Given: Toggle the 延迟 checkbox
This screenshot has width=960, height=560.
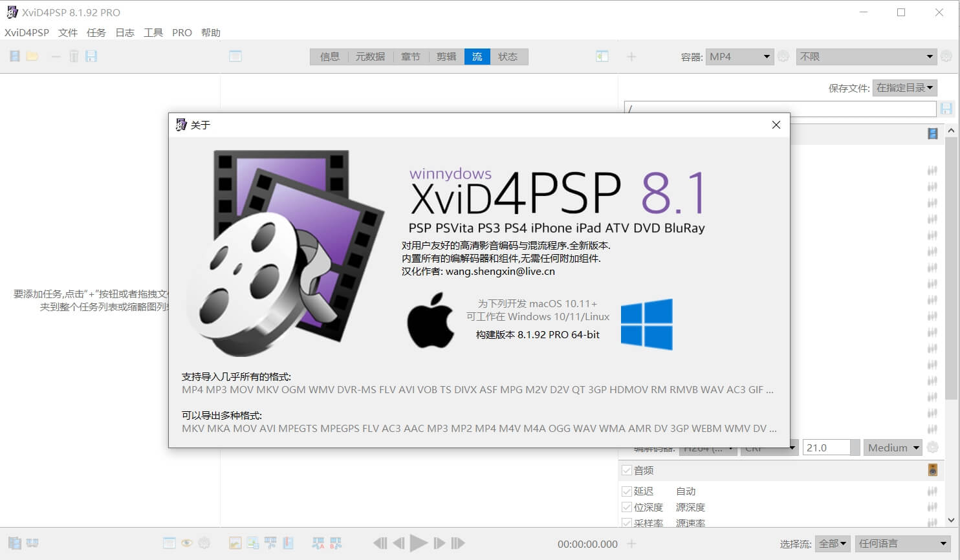Looking at the screenshot, I should (x=627, y=491).
